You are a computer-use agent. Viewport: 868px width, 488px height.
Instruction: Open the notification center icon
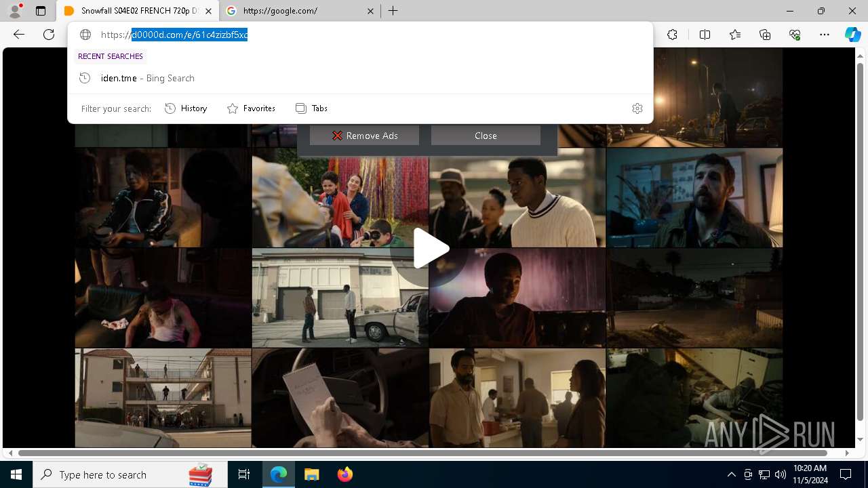click(846, 474)
